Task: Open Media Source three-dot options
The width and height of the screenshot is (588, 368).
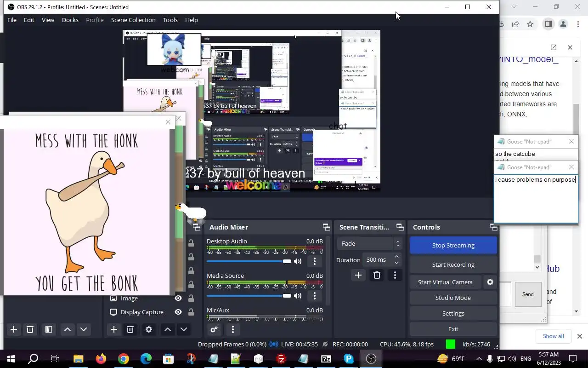Action: pyautogui.click(x=315, y=296)
